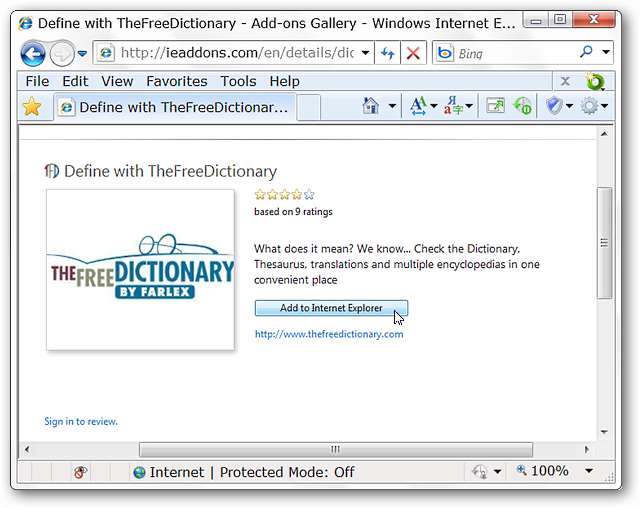Viewport: 640px width, 508px height.
Task: Expand the Home button dropdown arrow
Action: pos(392,106)
